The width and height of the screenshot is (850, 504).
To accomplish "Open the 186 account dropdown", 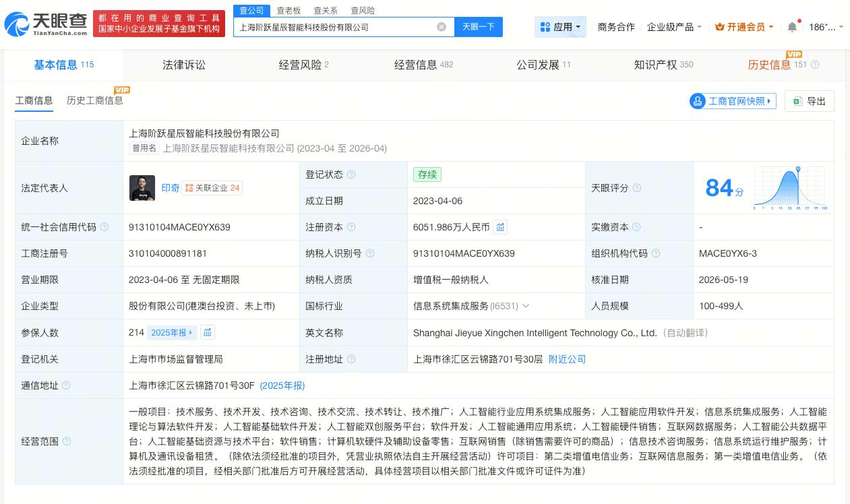I will click(x=826, y=27).
